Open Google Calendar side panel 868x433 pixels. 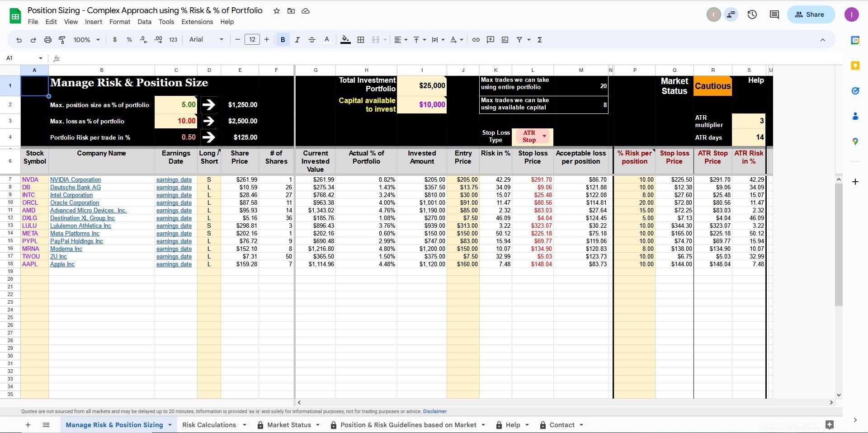click(855, 40)
